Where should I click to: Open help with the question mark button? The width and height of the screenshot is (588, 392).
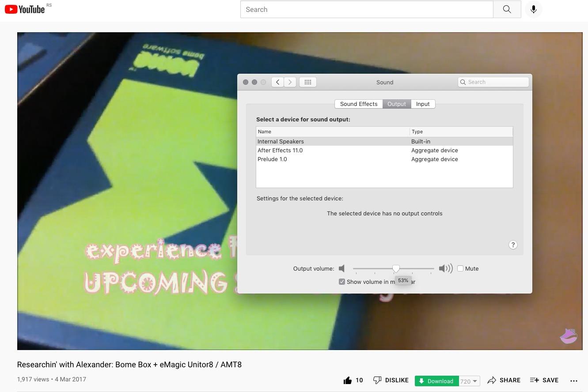[x=512, y=245]
